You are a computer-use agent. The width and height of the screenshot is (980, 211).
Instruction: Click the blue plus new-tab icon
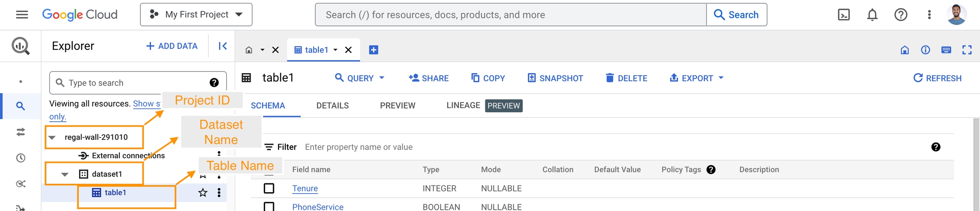coord(373,50)
